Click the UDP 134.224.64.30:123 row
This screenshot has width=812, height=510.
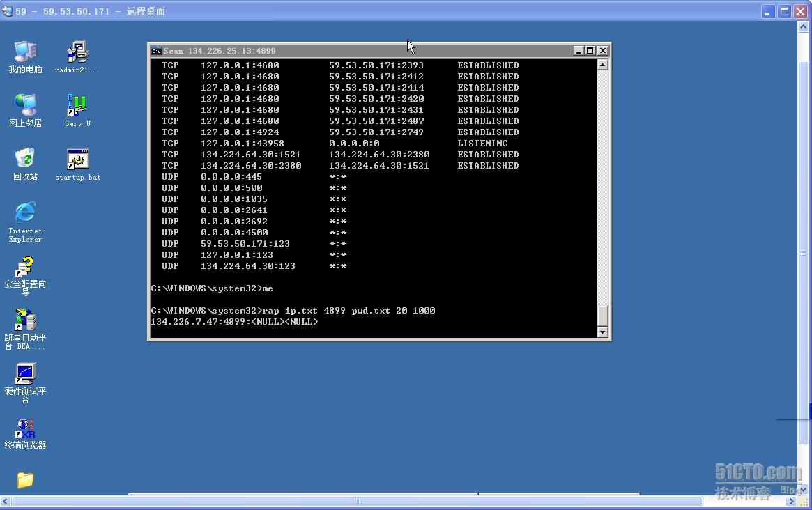point(254,266)
